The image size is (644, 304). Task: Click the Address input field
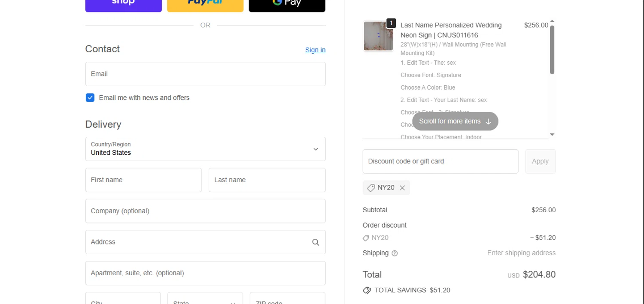tap(205, 242)
